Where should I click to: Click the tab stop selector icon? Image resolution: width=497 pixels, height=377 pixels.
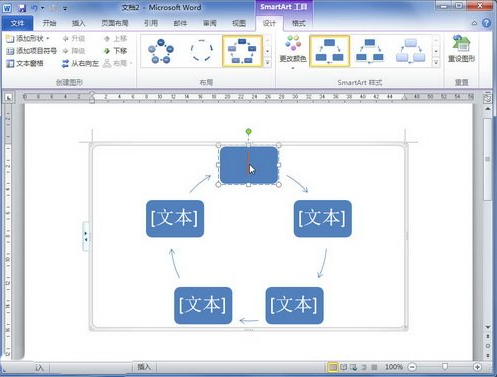point(9,97)
